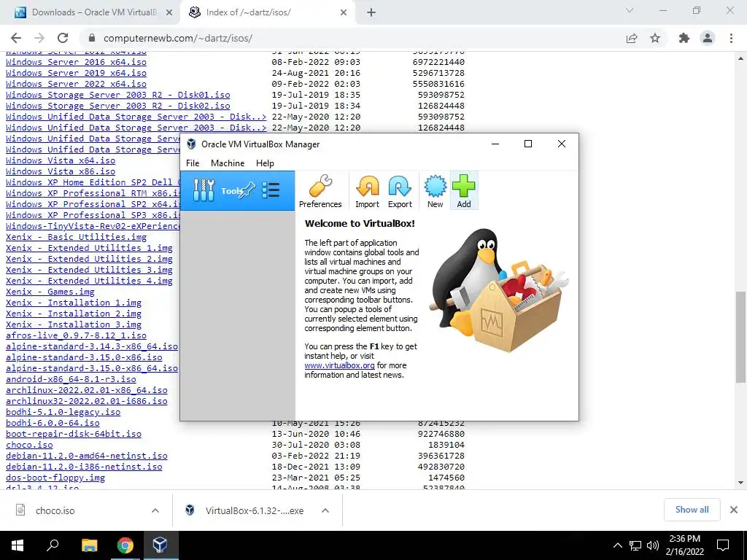Open Windows_Server_2022_x64.iso link
The height and width of the screenshot is (560, 747).
coord(76,84)
